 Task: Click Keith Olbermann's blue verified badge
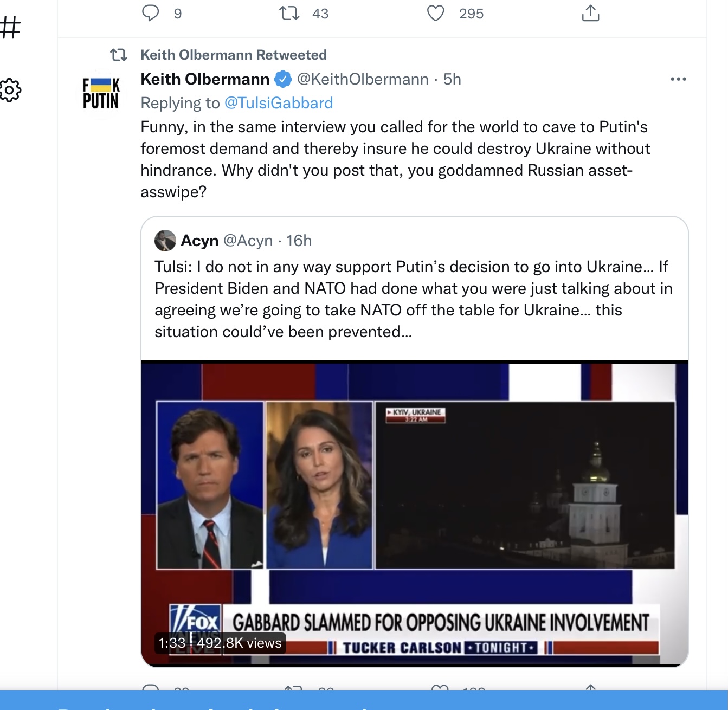click(x=283, y=80)
